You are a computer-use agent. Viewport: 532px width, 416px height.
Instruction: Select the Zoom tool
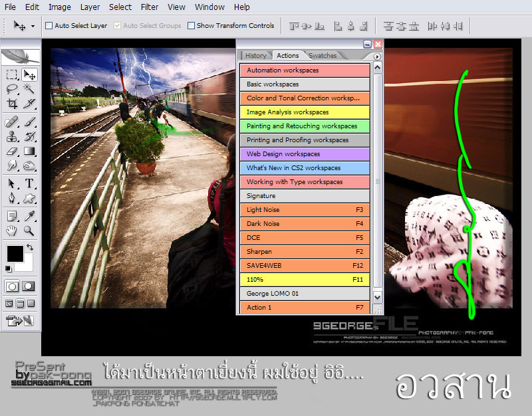[29, 231]
